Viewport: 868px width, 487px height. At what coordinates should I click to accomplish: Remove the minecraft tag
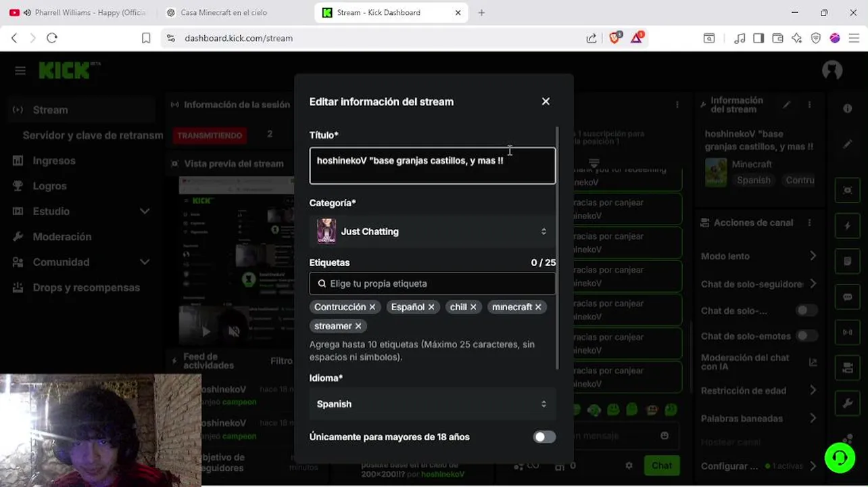[x=538, y=307]
